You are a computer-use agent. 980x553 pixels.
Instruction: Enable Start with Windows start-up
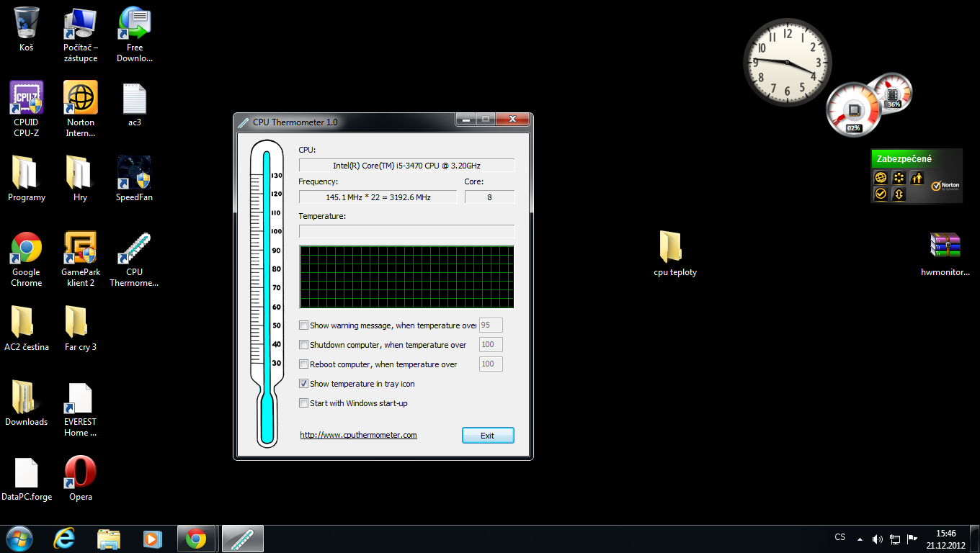coord(303,403)
